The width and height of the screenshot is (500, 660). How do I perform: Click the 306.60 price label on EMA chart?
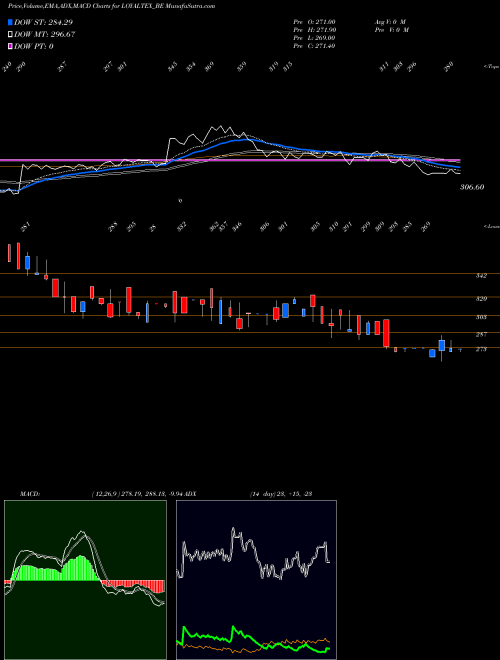tap(471, 187)
